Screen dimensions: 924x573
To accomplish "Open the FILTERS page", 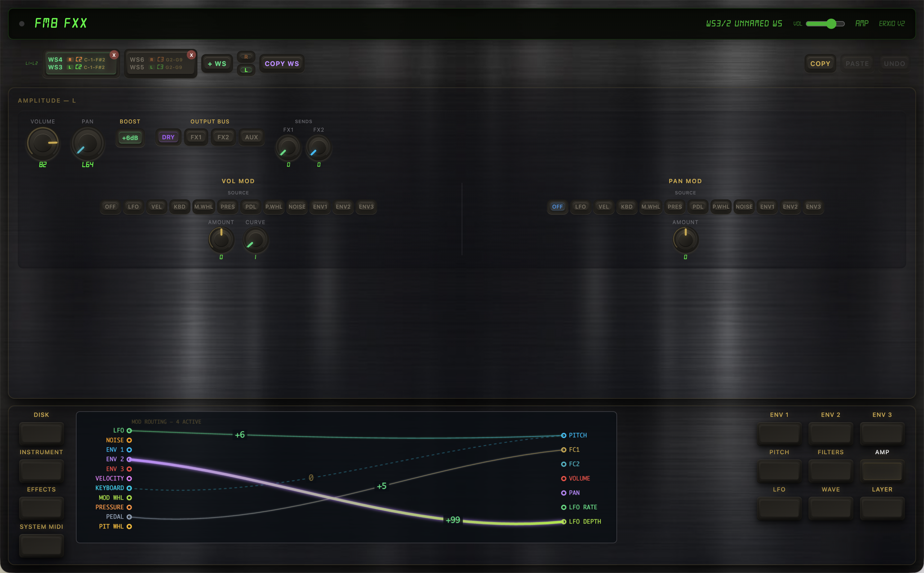I will 830,470.
